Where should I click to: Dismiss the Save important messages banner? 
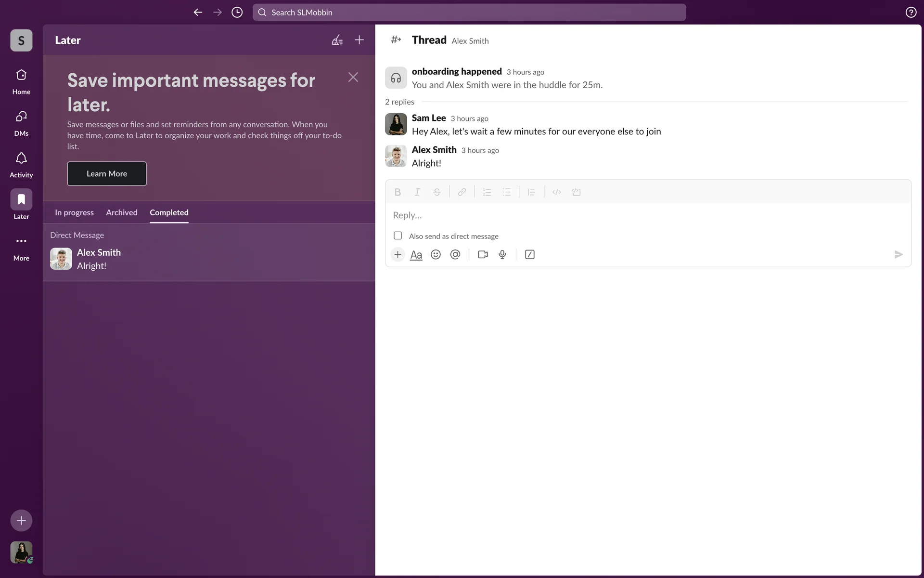pyautogui.click(x=353, y=77)
